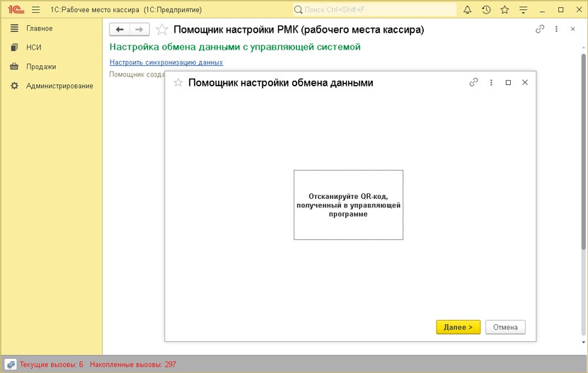588x373 pixels.
Task: Click the Отмена button
Action: pyautogui.click(x=505, y=327)
